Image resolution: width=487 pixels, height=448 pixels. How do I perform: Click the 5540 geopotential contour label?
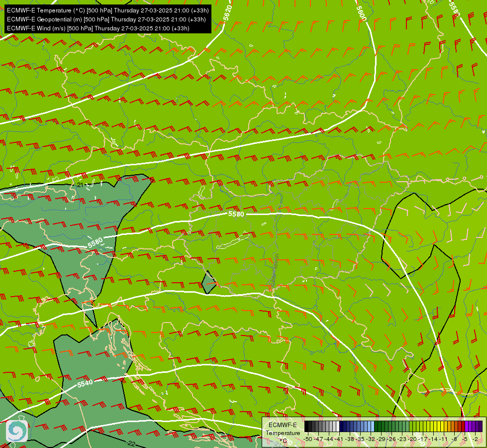[x=85, y=383]
